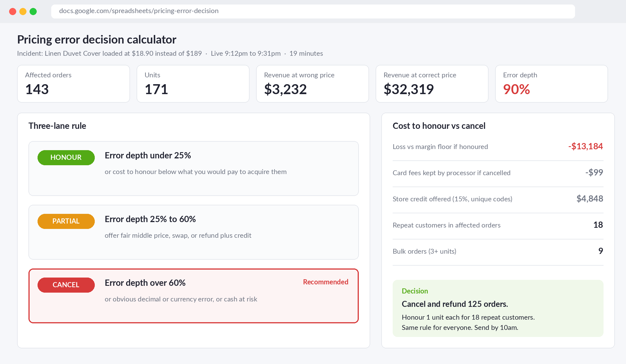This screenshot has width=626, height=364.
Task: Click Revenue at wrong price $3,232
Action: click(285, 89)
